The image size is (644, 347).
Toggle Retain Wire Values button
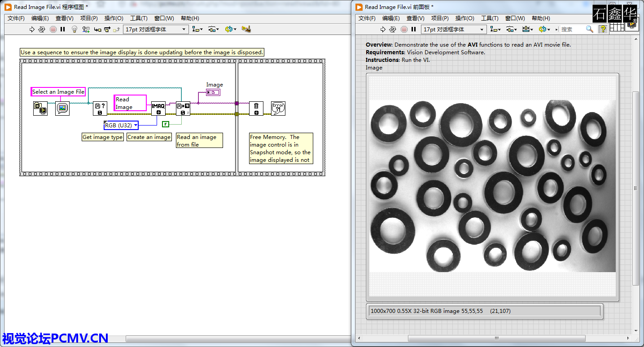pos(86,29)
